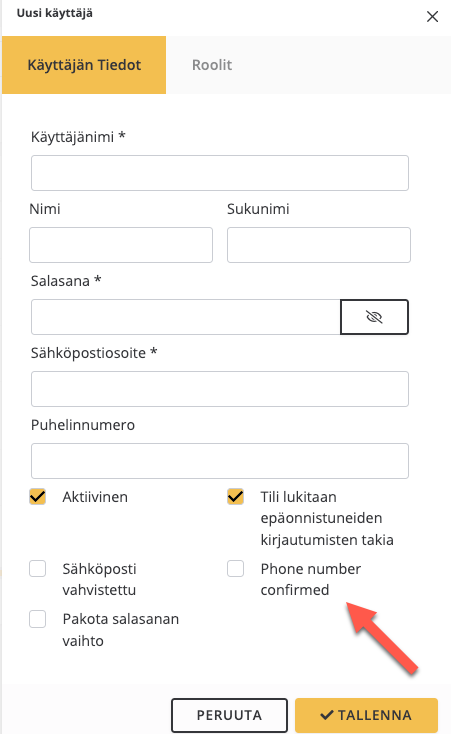This screenshot has height=734, width=451.
Task: Click the Käyttäjänimi input field
Action: (220, 173)
